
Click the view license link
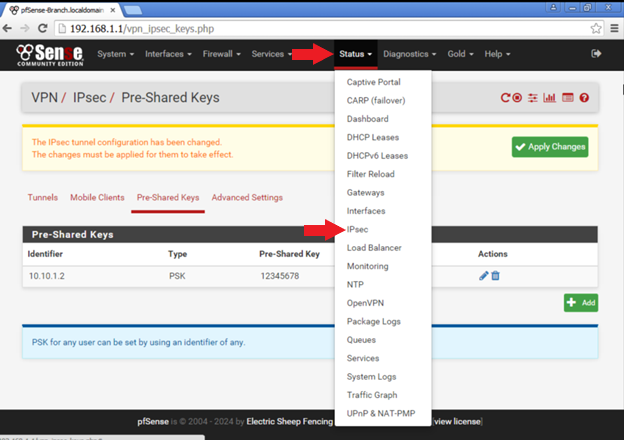tap(457, 421)
